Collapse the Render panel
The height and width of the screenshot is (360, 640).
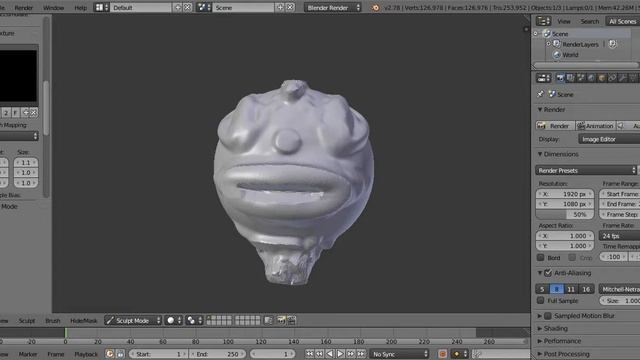click(540, 109)
